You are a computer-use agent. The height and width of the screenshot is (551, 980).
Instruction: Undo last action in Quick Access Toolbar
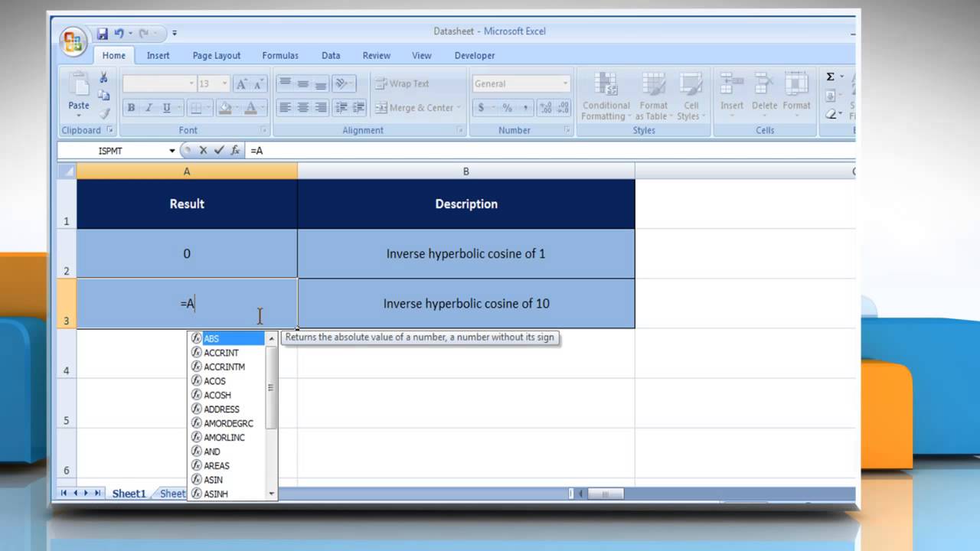coord(119,34)
